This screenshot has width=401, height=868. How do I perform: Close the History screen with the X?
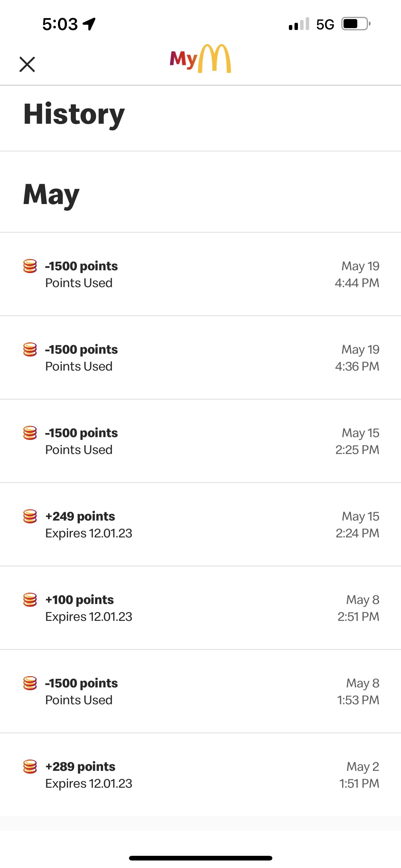coord(27,64)
